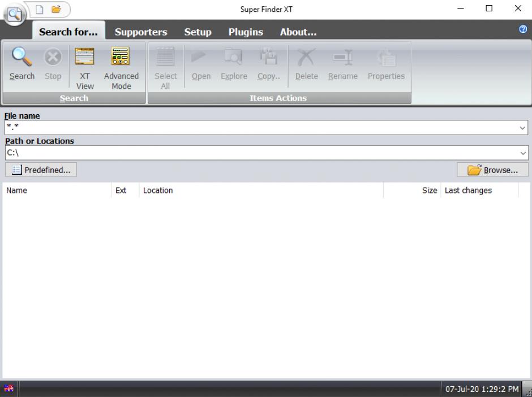Click the open folder quick-access icon
Screen dimensions: 532x397
pos(57,9)
